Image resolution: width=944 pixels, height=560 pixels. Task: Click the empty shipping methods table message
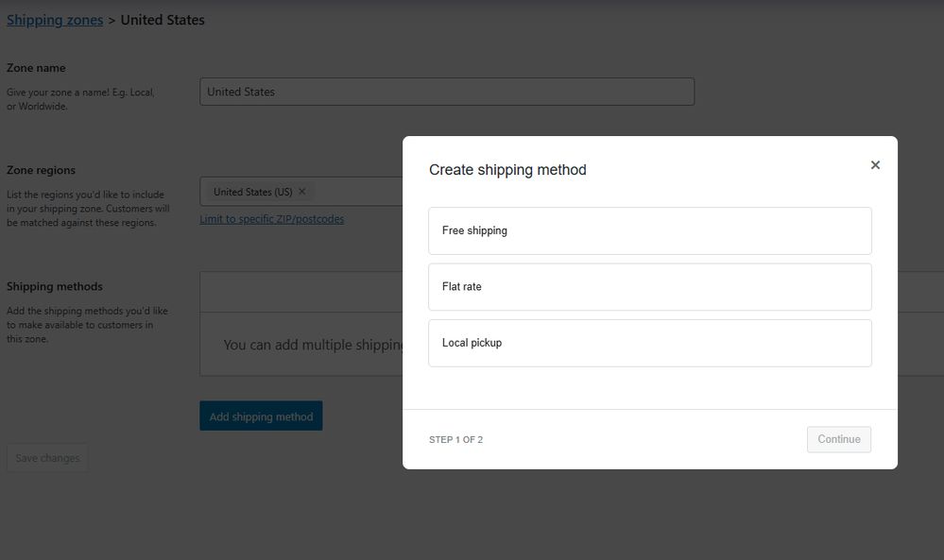coord(312,345)
